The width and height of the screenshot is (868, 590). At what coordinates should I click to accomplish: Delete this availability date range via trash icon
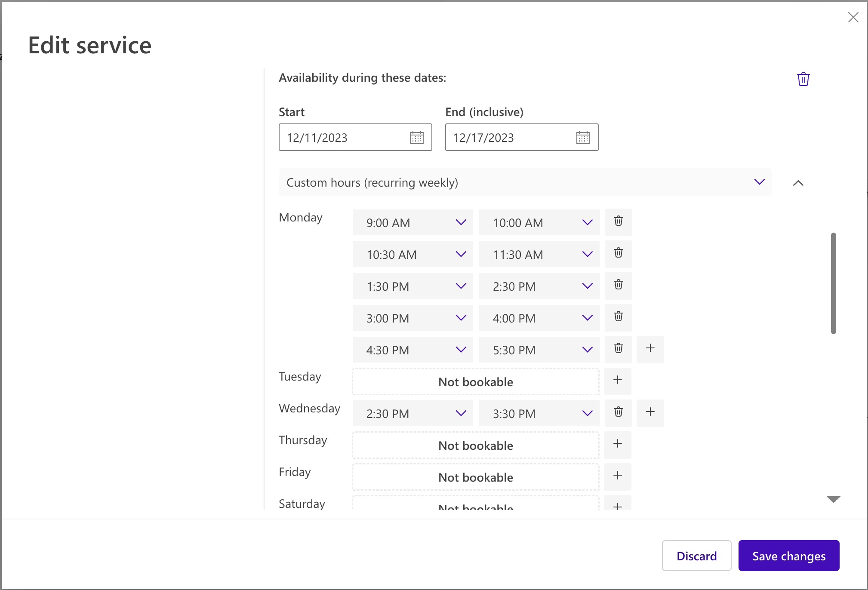click(803, 79)
